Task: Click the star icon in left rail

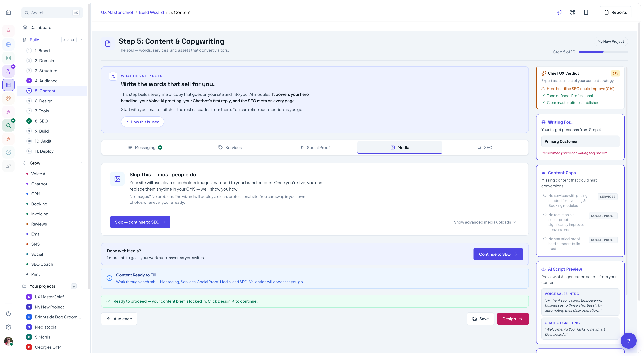Action: 8,31
